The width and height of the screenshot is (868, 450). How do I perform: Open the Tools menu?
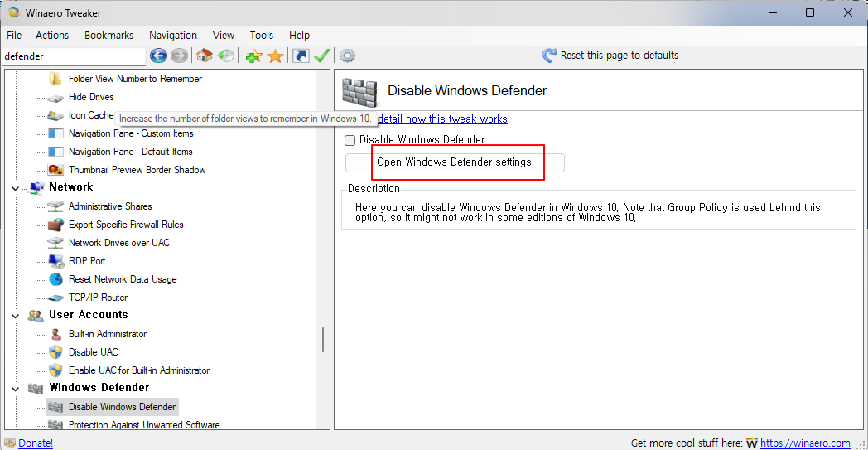point(261,36)
